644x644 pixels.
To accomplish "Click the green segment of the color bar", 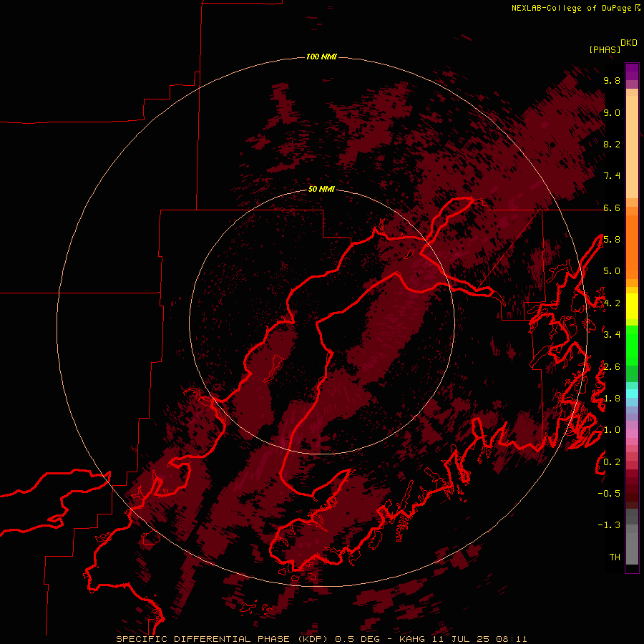I will (632, 347).
